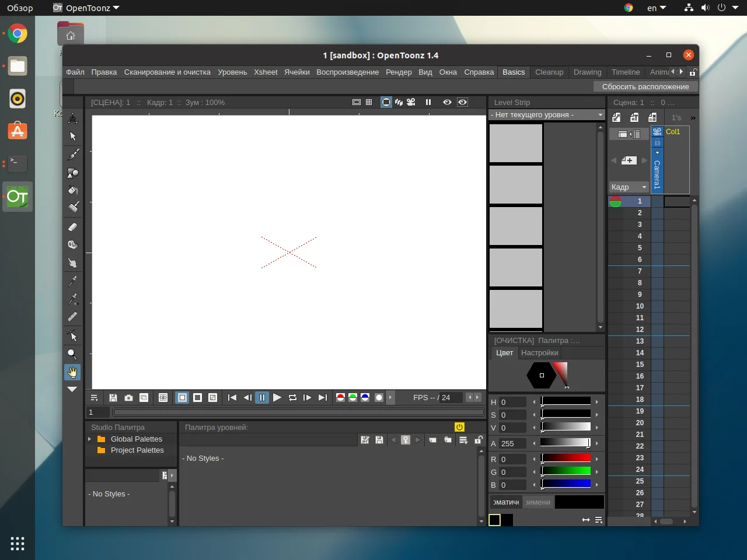
Task: Switch to the Drawing room tab
Action: tap(587, 72)
